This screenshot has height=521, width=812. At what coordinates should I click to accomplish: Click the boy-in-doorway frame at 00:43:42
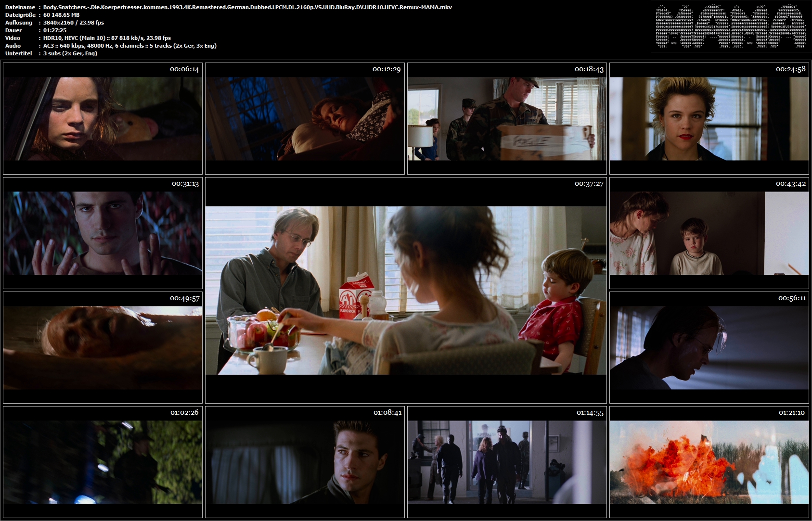(709, 233)
